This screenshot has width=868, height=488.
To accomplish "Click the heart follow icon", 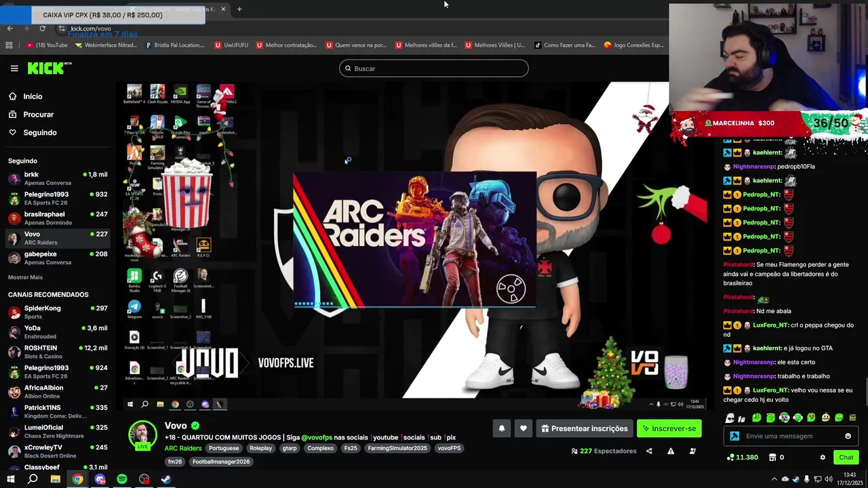I will tap(524, 428).
